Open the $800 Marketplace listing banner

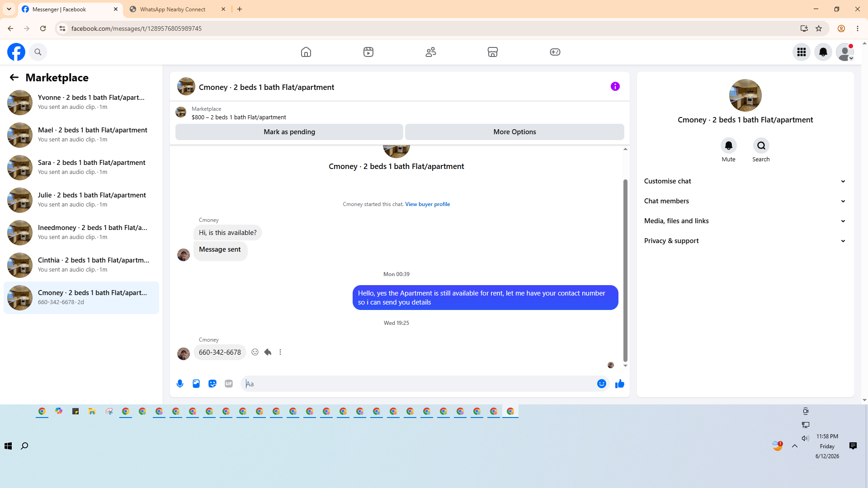click(239, 113)
